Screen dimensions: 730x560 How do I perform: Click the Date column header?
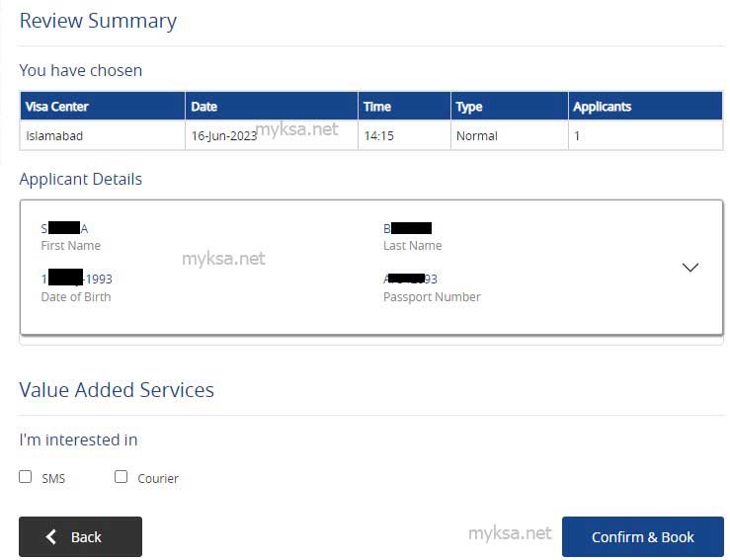(272, 106)
